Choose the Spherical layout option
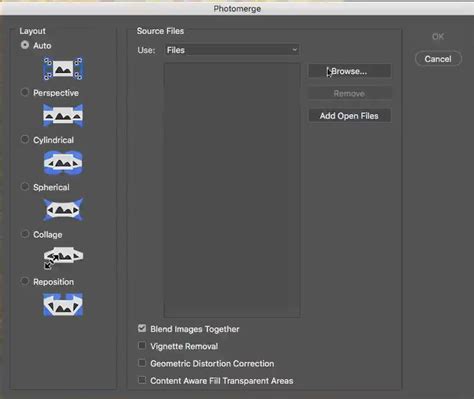The height and width of the screenshot is (399, 474). [x=25, y=187]
